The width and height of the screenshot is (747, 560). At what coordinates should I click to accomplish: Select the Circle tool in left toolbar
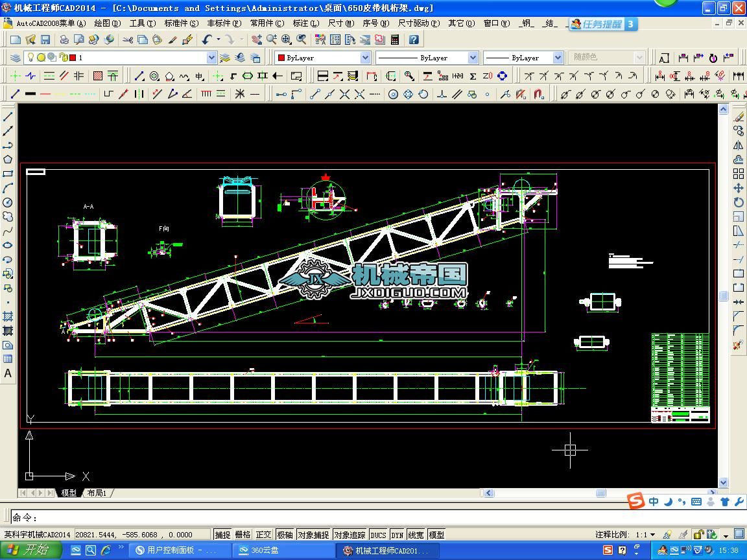tap(8, 202)
